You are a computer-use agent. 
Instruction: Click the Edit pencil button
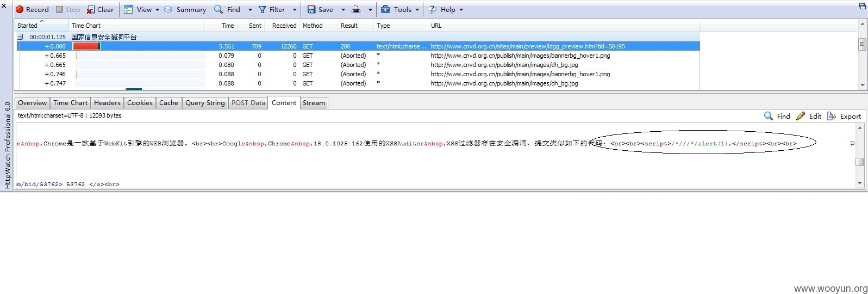pyautogui.click(x=809, y=116)
